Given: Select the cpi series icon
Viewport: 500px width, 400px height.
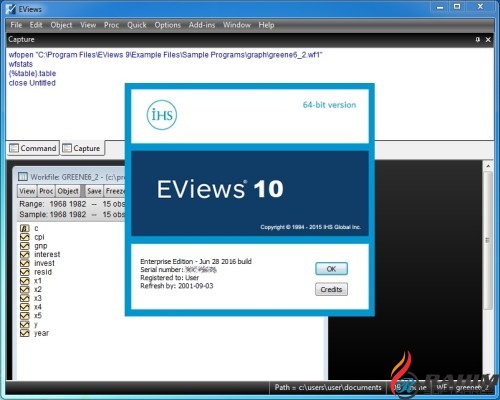Looking at the screenshot, I should pyautogui.click(x=25, y=237).
